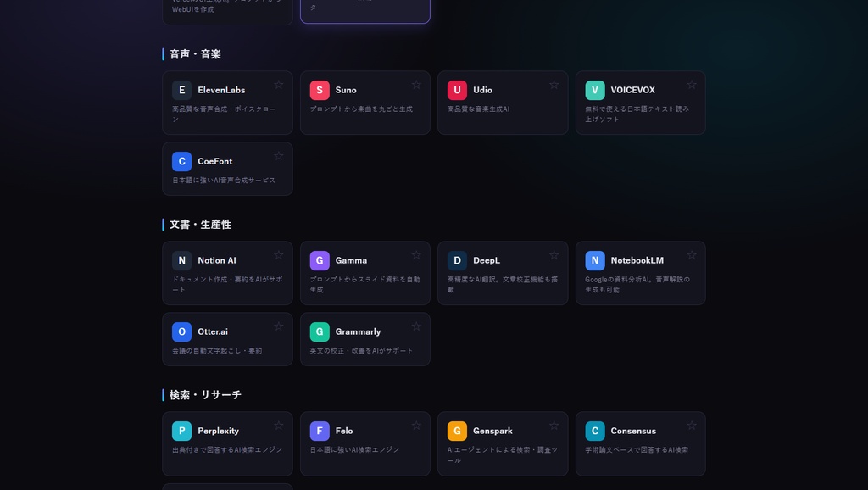Click the 文書・生産性 section heading
The image size is (868, 490).
pos(200,225)
